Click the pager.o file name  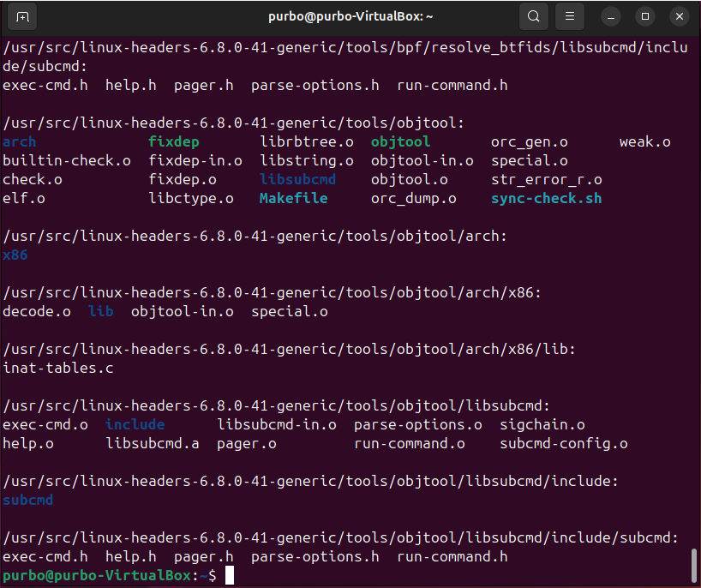(x=246, y=443)
